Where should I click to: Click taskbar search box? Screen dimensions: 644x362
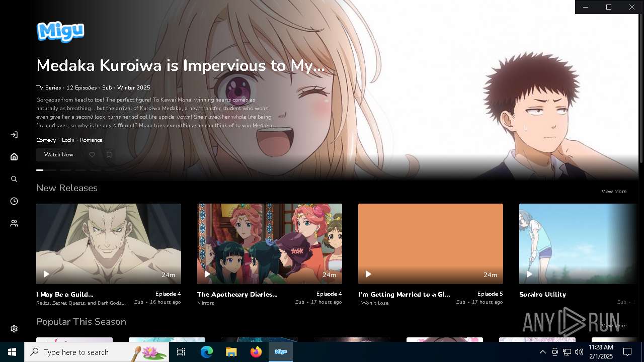pyautogui.click(x=97, y=352)
